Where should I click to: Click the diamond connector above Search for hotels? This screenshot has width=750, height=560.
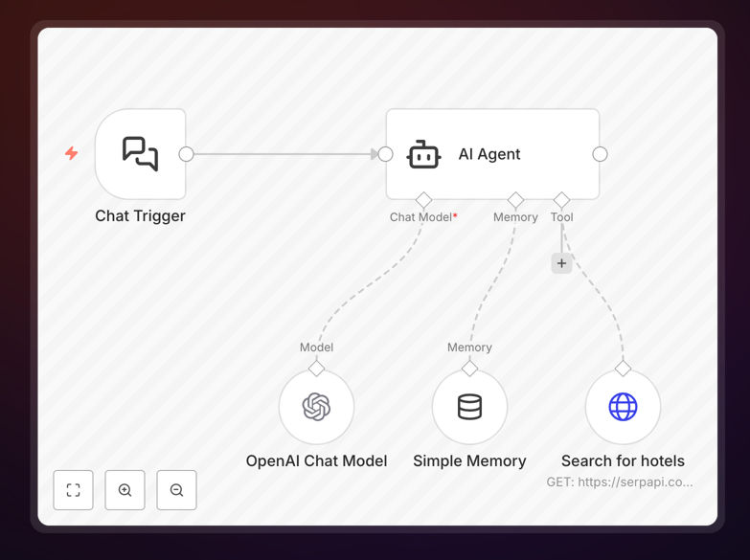(623, 369)
